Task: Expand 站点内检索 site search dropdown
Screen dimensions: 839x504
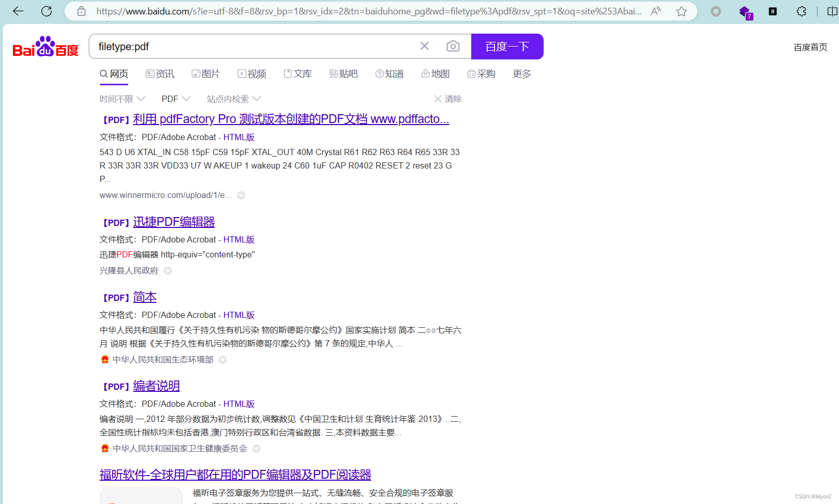Action: 234,99
